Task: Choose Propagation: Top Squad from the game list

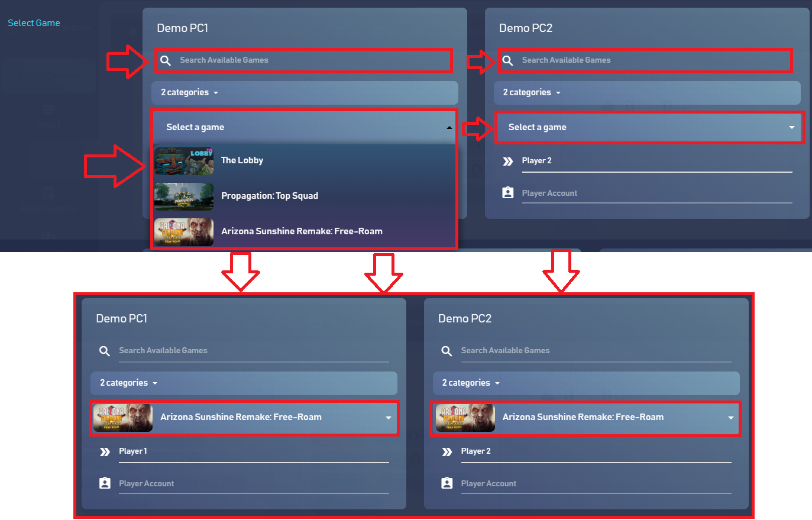Action: pyautogui.click(x=305, y=196)
